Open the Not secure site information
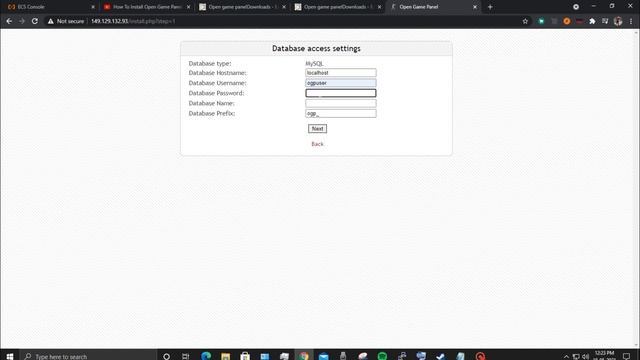Viewport: 640px width, 360px height. coord(66,21)
